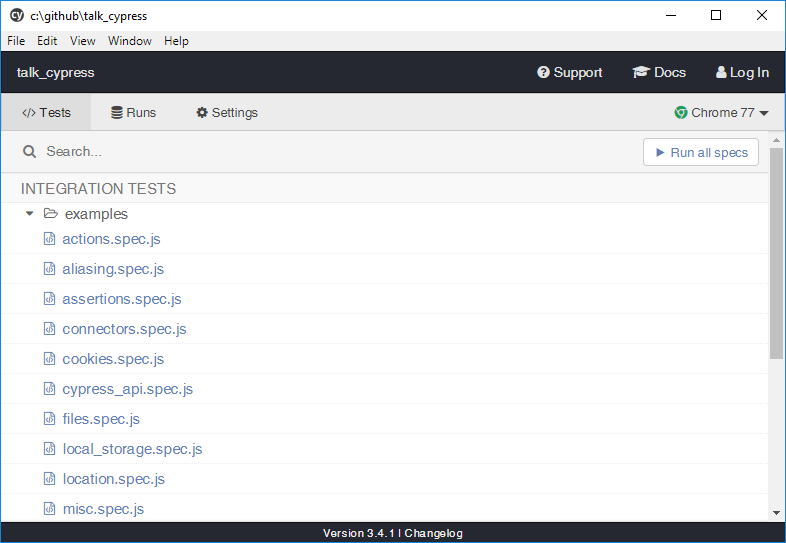Screen dimensions: 786x543
Task: Click the file icon beside actions.spec.js
Action: [49, 239]
